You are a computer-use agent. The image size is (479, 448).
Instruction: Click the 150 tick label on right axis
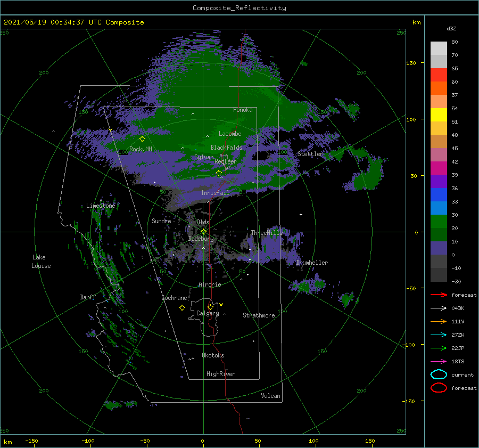pyautogui.click(x=411, y=63)
